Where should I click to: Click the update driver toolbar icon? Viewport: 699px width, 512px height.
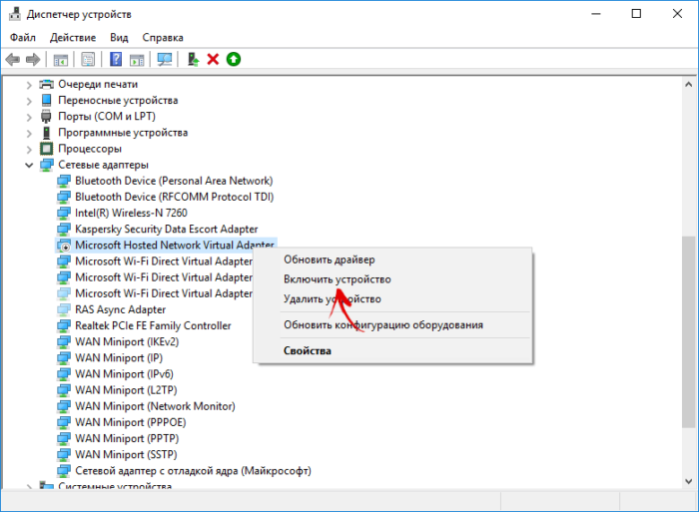193,59
